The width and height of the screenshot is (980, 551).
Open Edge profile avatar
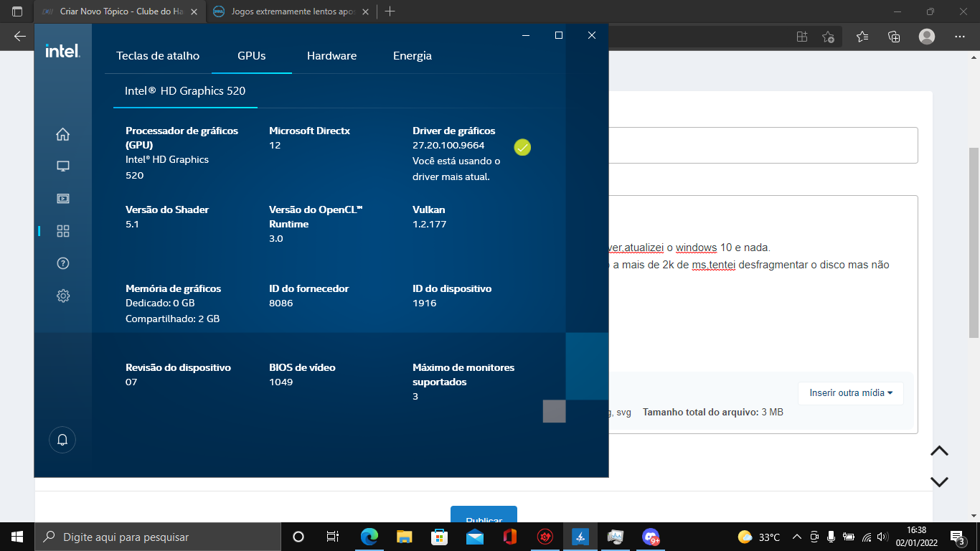pyautogui.click(x=927, y=37)
